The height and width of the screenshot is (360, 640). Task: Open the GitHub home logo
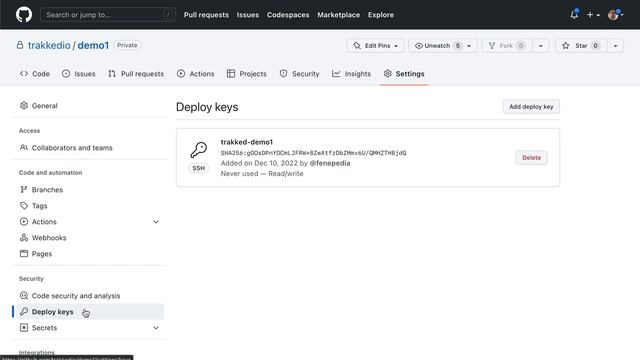pyautogui.click(x=24, y=15)
